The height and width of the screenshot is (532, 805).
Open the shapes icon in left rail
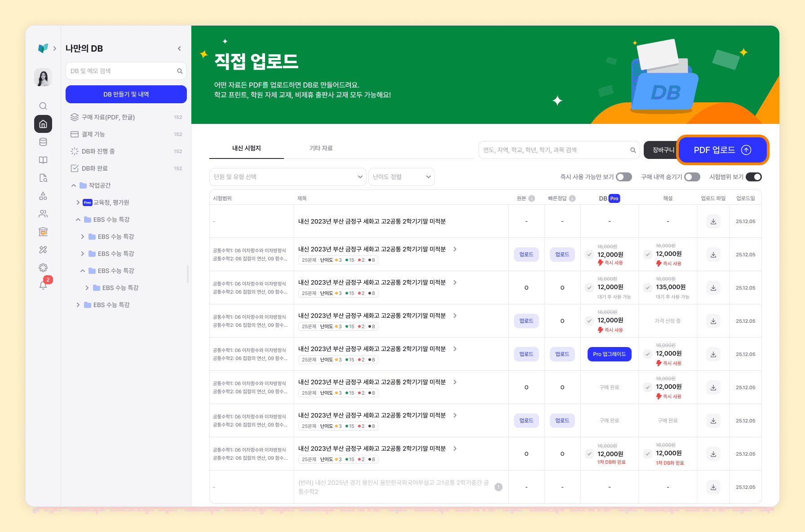click(x=43, y=196)
